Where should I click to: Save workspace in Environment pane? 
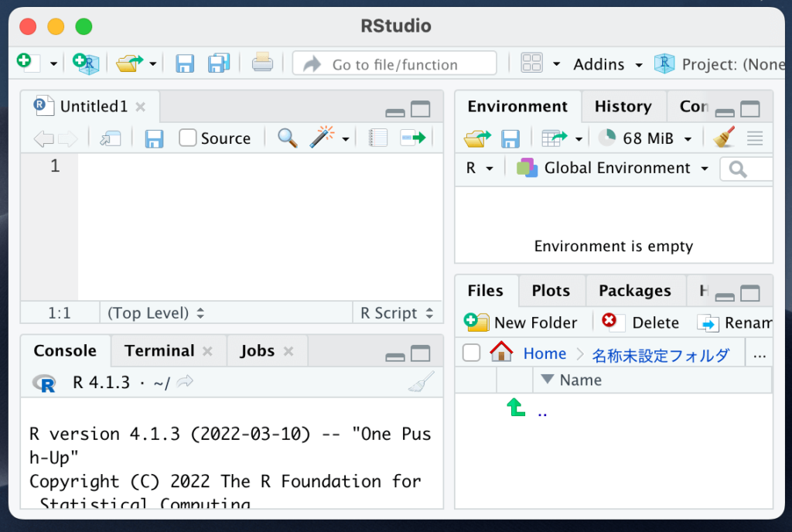click(x=510, y=138)
